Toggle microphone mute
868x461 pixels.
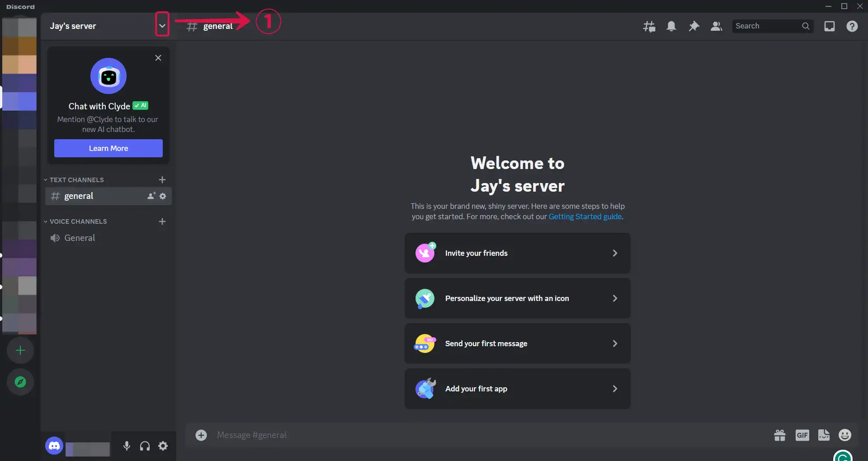pos(127,446)
